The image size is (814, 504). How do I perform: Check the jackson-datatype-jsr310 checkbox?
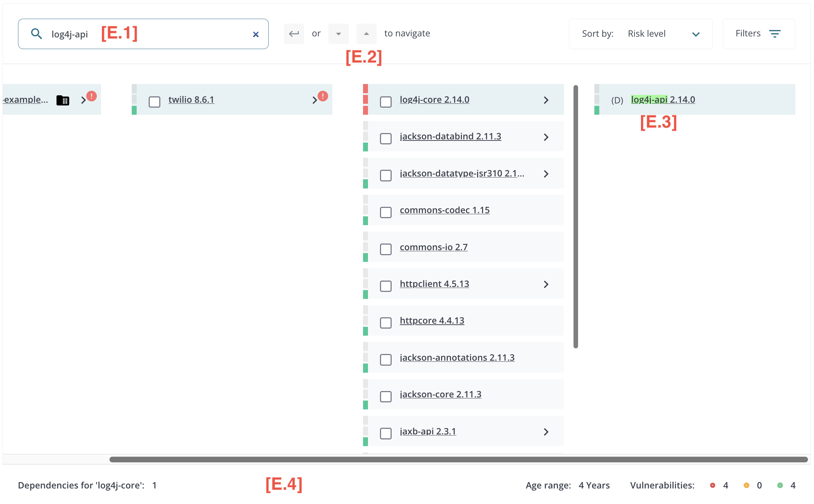386,175
